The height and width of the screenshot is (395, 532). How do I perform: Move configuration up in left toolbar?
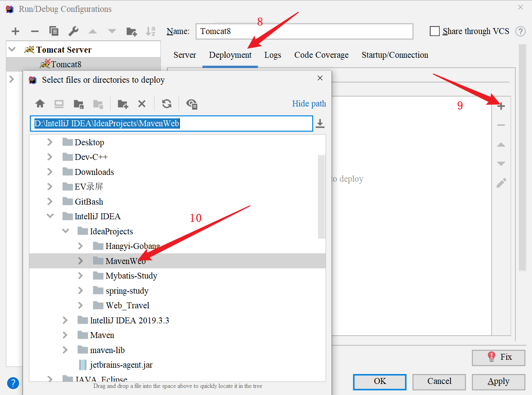[x=93, y=31]
